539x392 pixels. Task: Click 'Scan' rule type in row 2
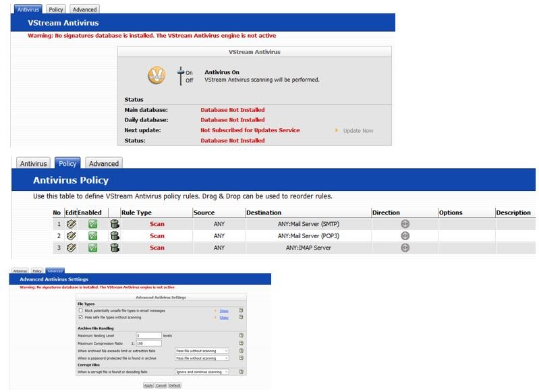point(157,236)
